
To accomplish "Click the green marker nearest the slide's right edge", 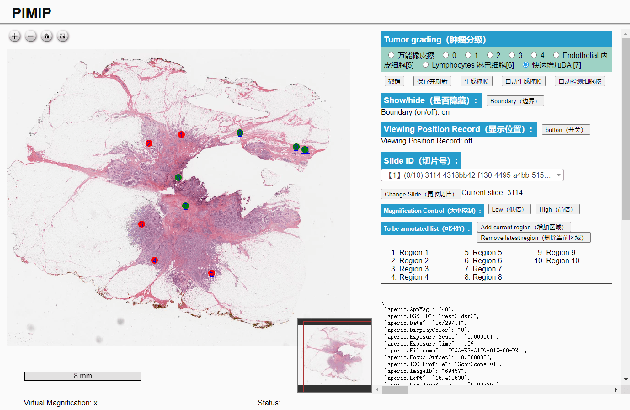I will click(305, 150).
